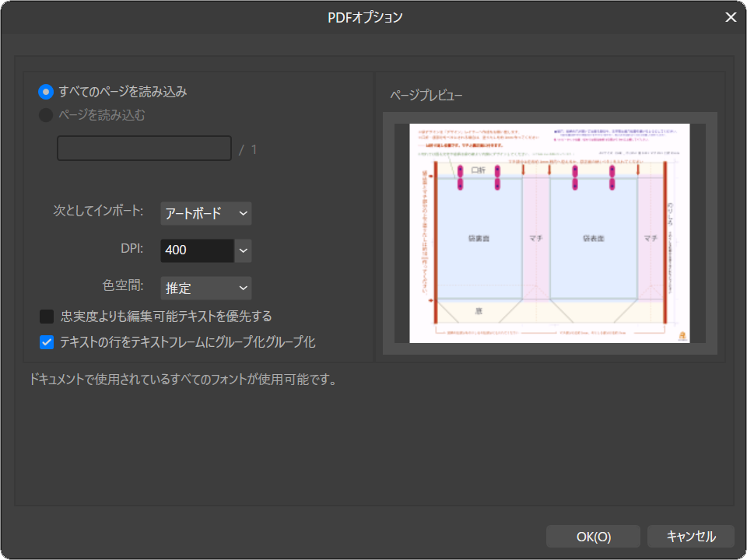Click the font availability status message

182,382
